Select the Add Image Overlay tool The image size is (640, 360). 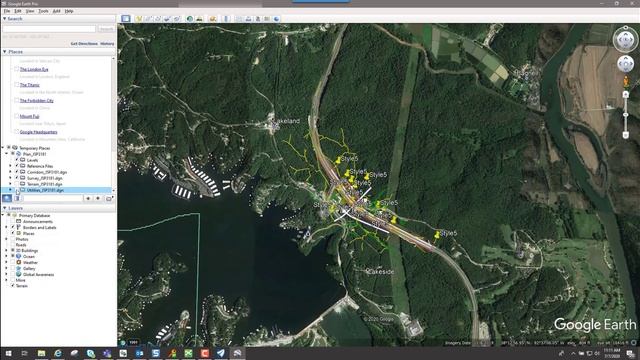[x=167, y=19]
